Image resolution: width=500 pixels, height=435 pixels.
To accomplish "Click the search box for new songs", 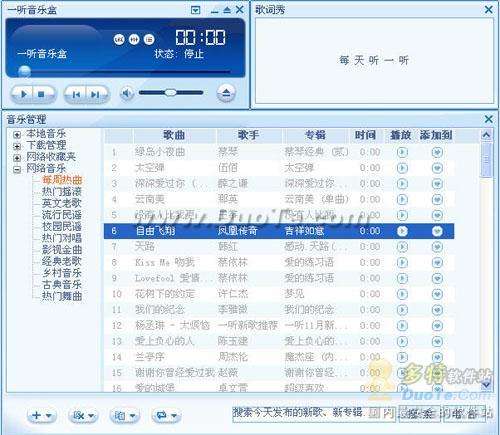I will point(314,413).
